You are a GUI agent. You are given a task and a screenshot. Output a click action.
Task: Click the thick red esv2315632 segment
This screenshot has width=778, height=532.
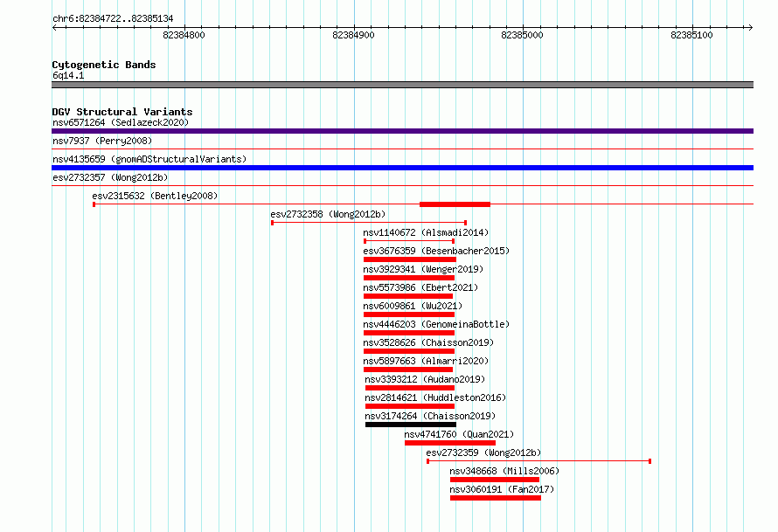click(455, 204)
